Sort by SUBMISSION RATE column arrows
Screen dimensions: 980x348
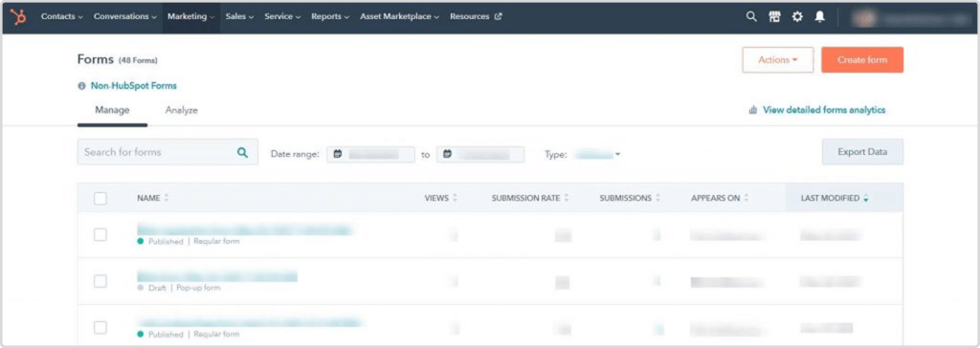click(x=567, y=198)
